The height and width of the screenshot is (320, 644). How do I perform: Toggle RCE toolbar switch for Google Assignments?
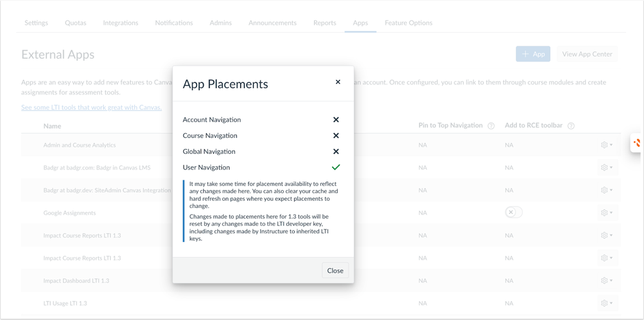point(513,212)
